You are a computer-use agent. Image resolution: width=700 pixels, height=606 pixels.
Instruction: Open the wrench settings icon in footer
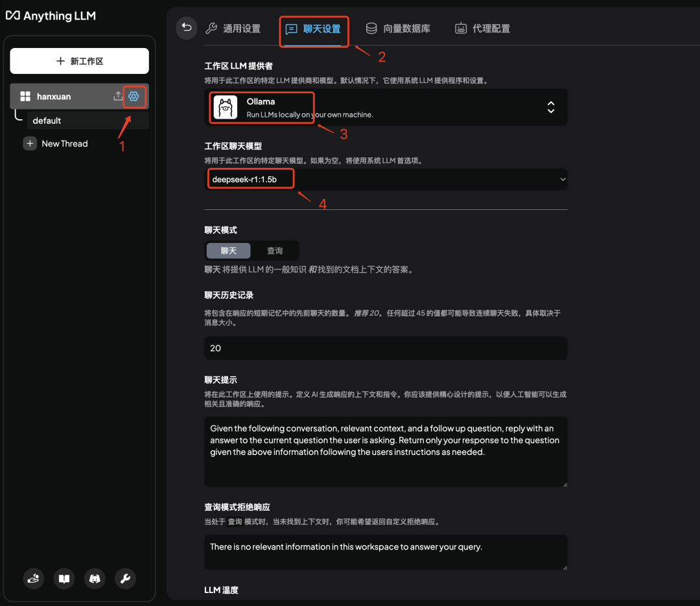click(x=126, y=579)
